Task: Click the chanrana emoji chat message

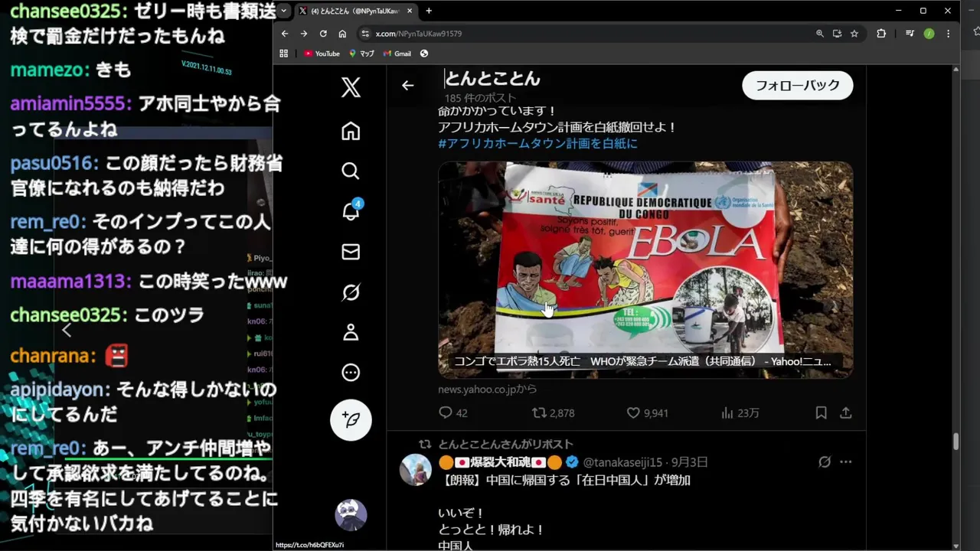Action: click(x=69, y=356)
